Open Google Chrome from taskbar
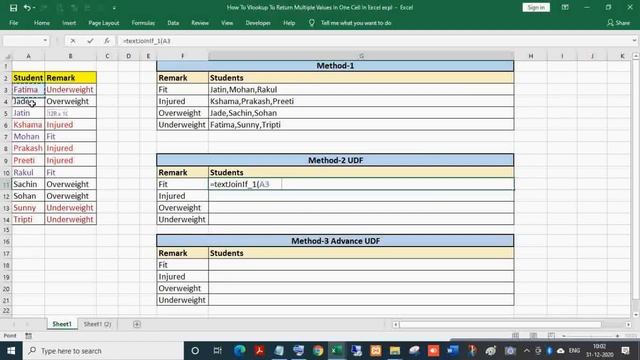This screenshot has height=360, width=640. tap(318, 351)
